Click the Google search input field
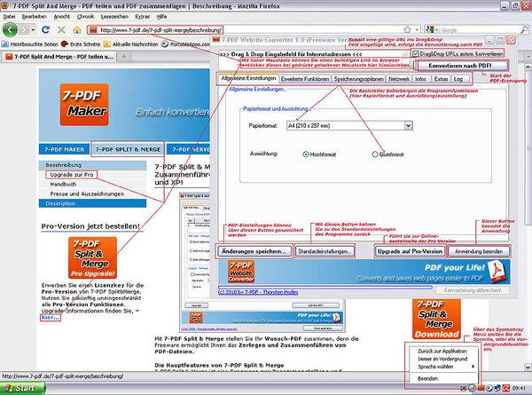532x395 pixels. click(x=480, y=30)
